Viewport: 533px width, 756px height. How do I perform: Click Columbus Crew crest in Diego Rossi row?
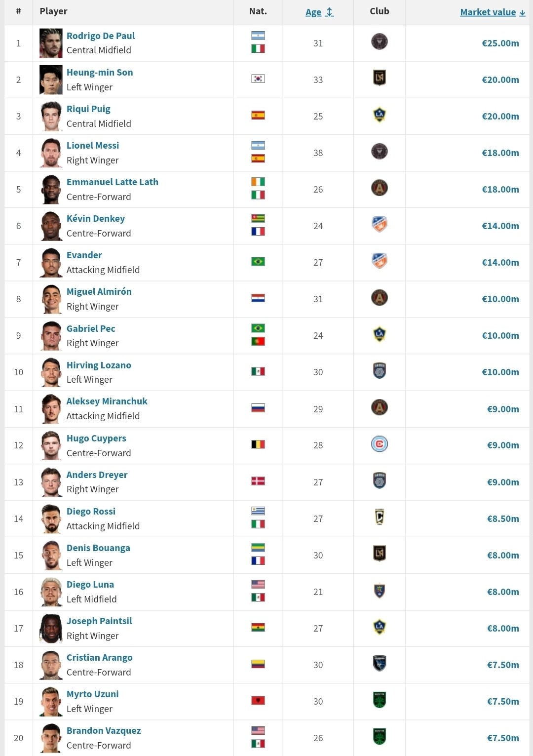379,517
